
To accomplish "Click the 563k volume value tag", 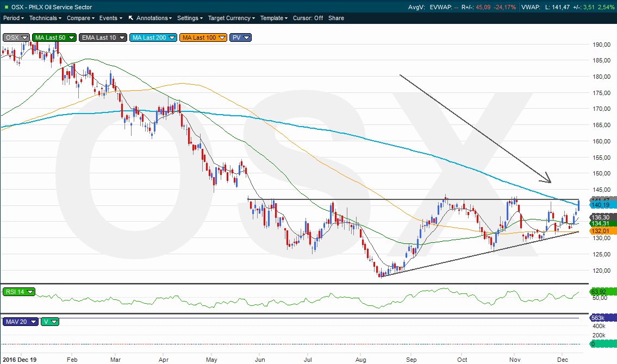I will click(602, 318).
